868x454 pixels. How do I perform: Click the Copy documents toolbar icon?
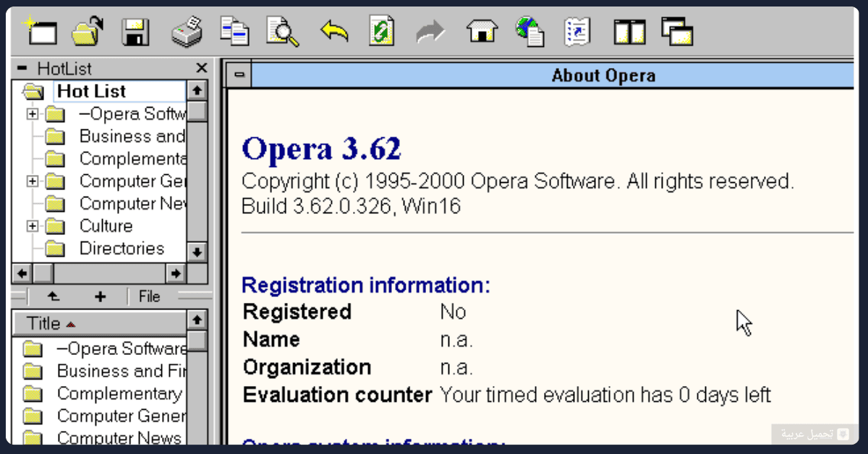point(234,32)
